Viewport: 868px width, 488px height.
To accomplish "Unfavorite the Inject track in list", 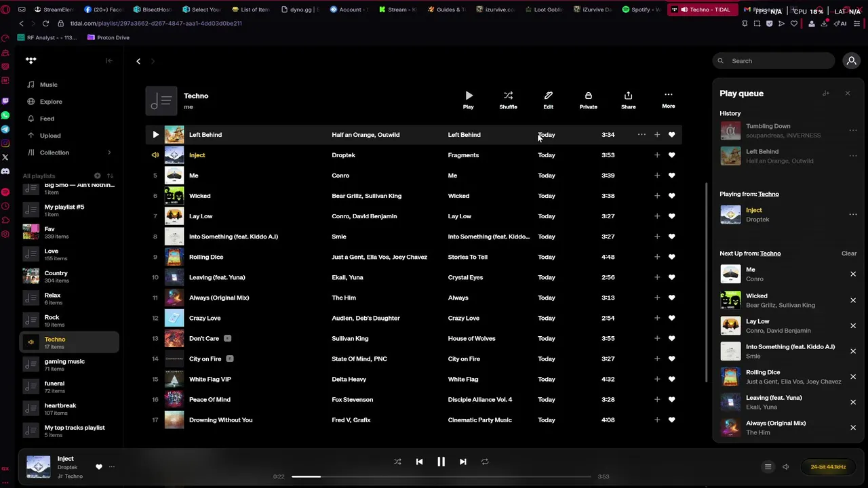I will click(x=671, y=155).
